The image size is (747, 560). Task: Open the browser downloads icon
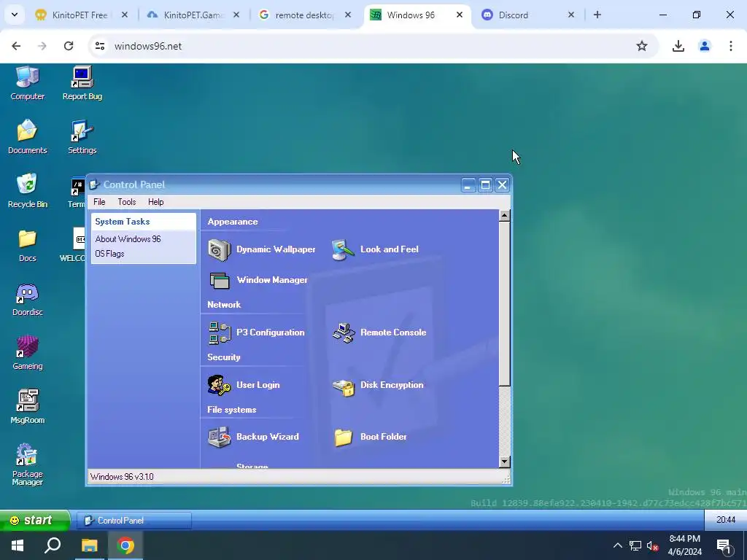[x=678, y=46]
